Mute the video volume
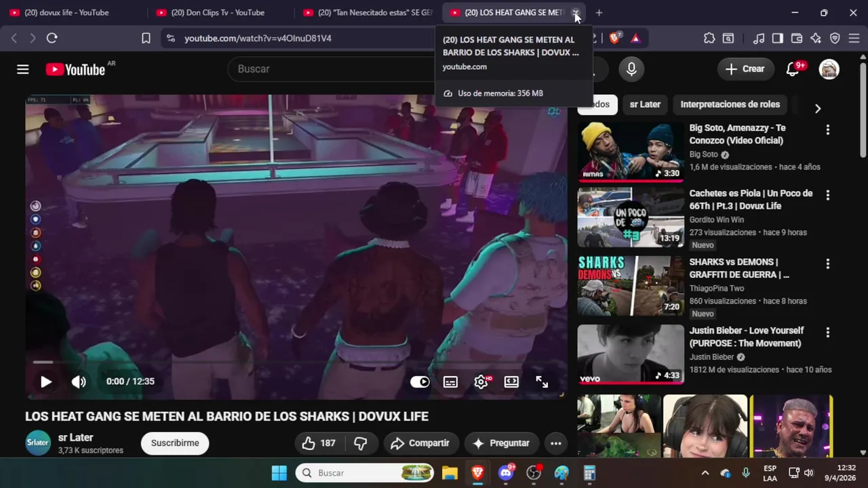 point(79,382)
